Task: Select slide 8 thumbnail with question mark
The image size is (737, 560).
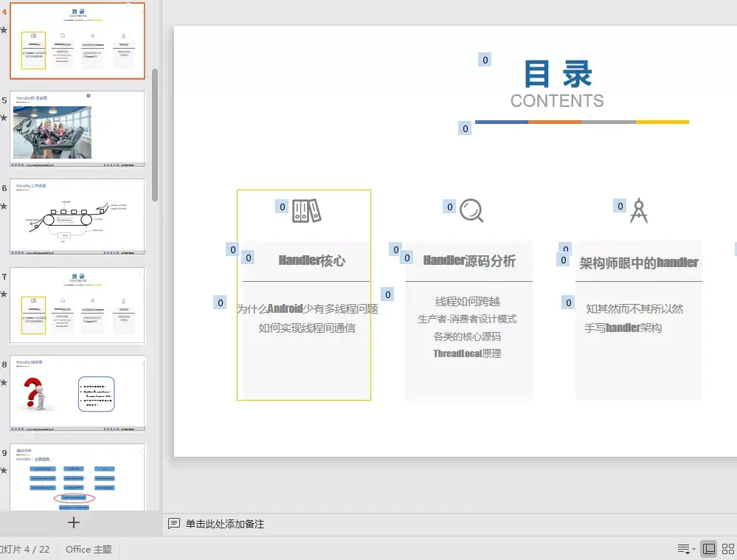Action: tap(77, 393)
